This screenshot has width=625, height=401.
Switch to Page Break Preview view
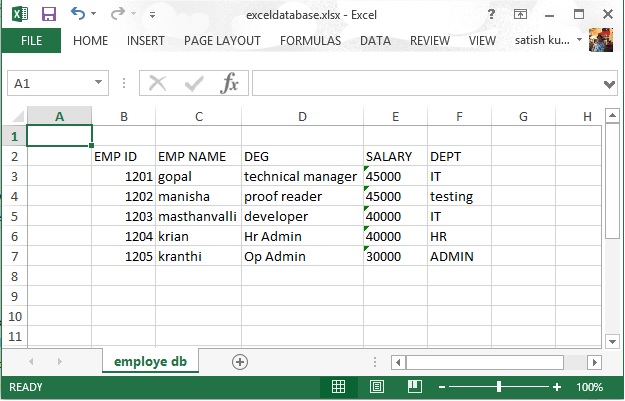(x=411, y=387)
